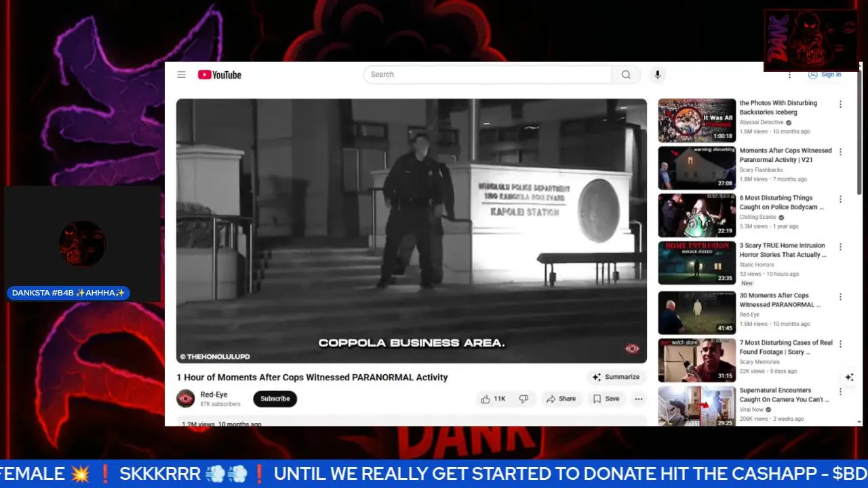Open options menu for 30 Moments After Cops video
868x488 pixels.
pos(840,297)
